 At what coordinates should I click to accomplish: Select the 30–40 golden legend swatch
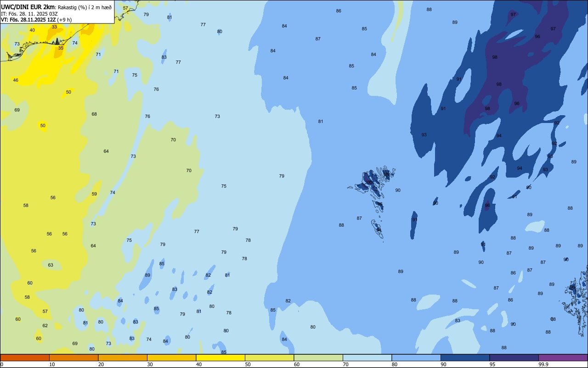point(171,357)
